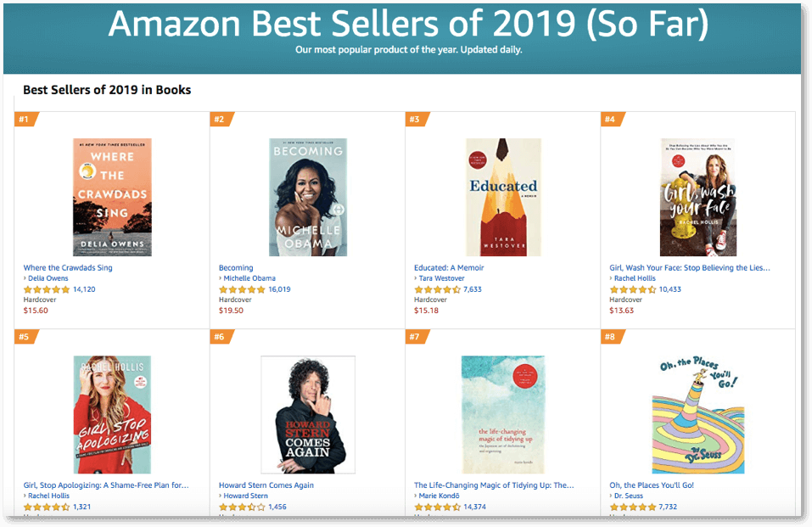The height and width of the screenshot is (527, 812).
Task: Open the 'Where the Crawdads Sing' title link
Action: 68,268
